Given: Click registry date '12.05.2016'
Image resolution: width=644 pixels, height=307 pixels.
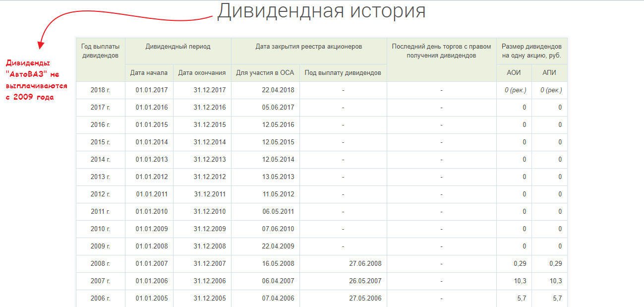Looking at the screenshot, I should coord(278,125).
